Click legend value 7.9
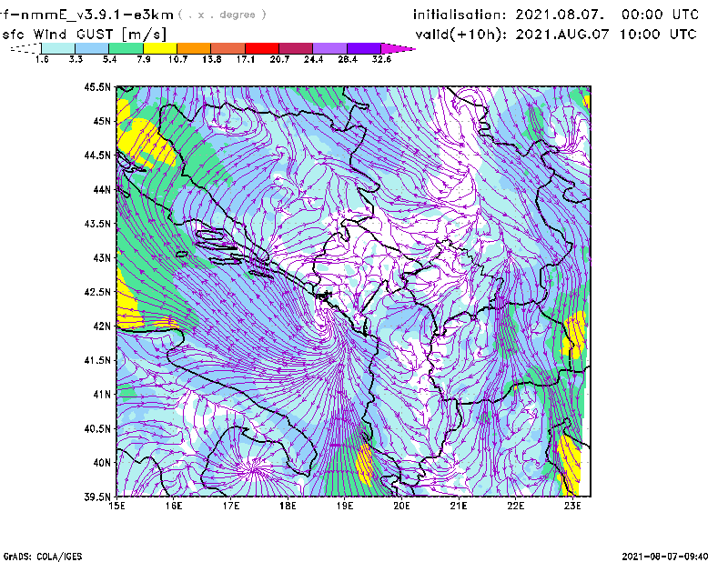The width and height of the screenshot is (728, 562). (144, 59)
